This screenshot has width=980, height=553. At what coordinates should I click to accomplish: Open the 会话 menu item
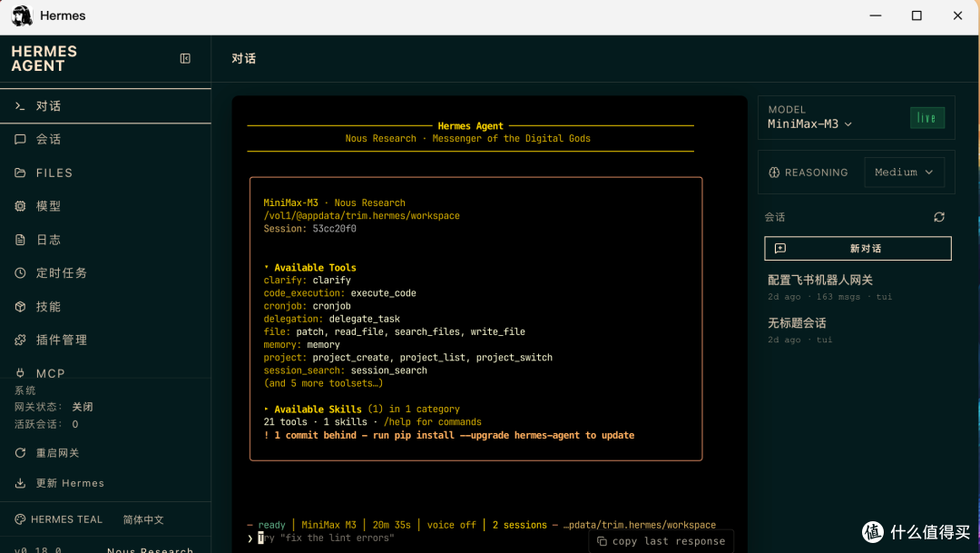tap(105, 139)
